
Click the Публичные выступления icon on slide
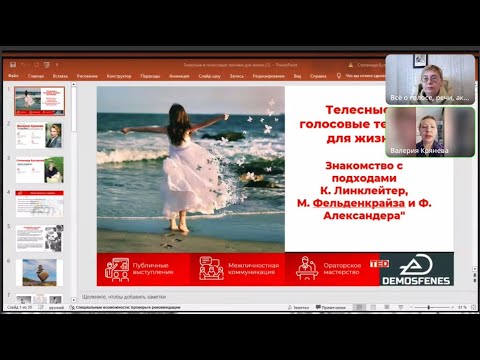pos(117,269)
